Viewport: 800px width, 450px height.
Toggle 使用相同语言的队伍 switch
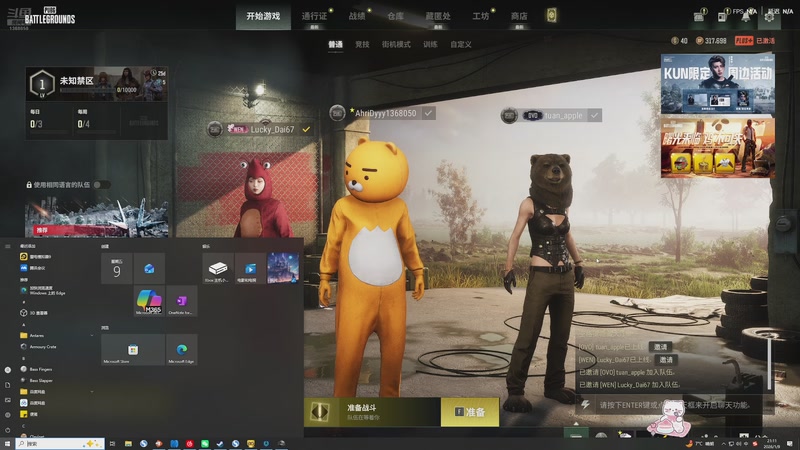click(101, 185)
